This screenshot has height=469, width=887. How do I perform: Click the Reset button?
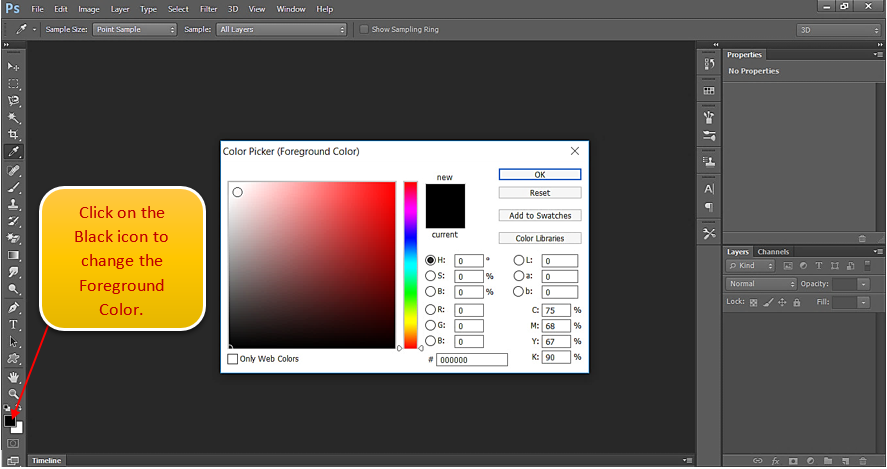click(x=540, y=193)
